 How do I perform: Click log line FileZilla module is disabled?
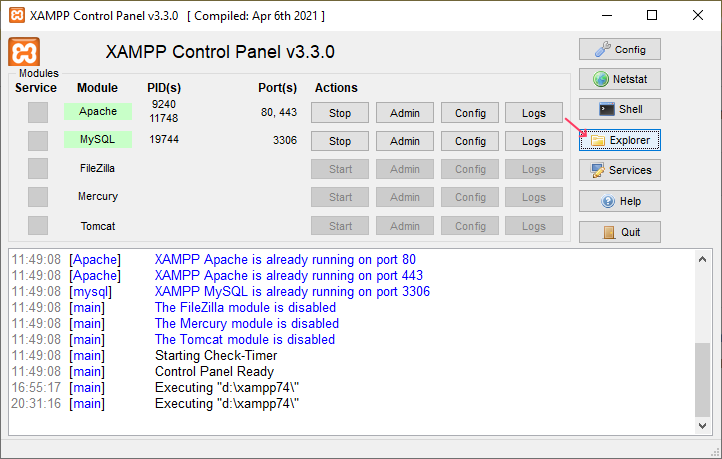[x=245, y=308]
